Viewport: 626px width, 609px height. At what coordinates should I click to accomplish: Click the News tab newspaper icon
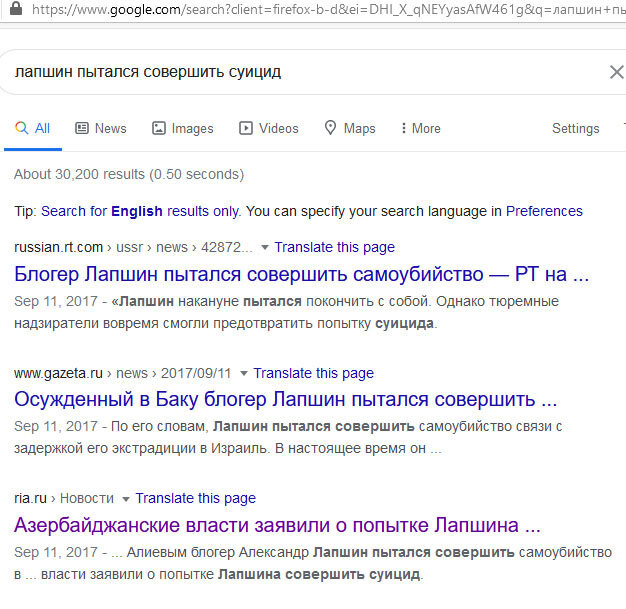82,128
